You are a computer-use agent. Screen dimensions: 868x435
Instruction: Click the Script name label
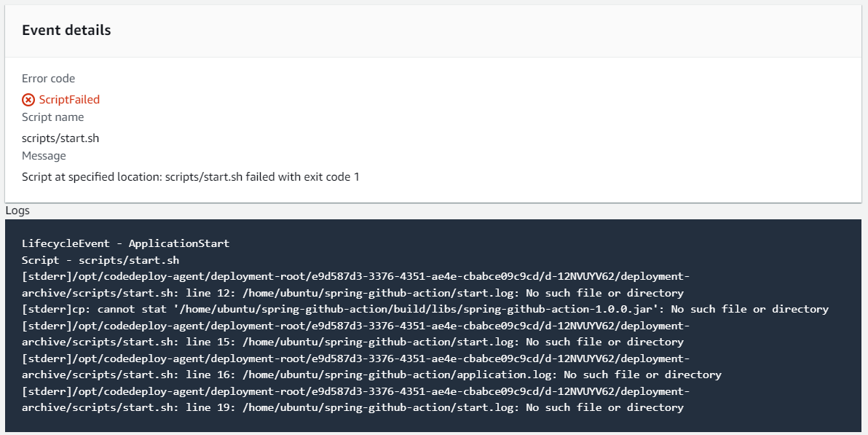pos(52,117)
